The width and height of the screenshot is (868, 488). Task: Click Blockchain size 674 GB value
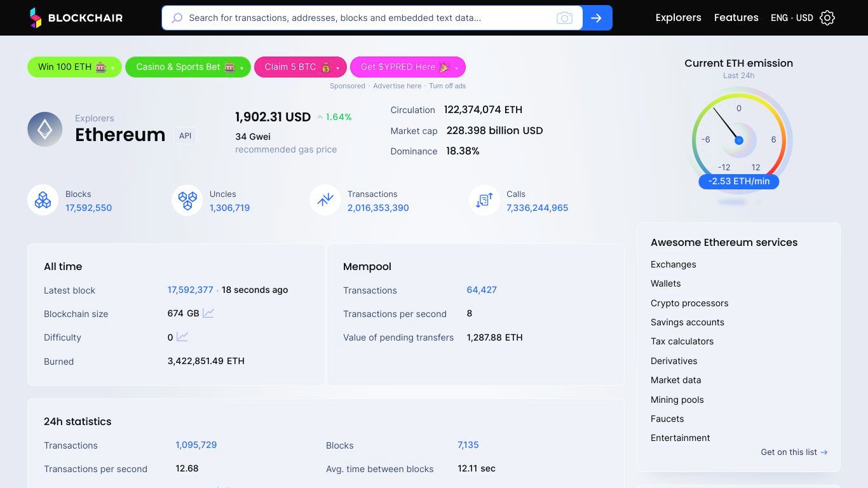pyautogui.click(x=183, y=313)
